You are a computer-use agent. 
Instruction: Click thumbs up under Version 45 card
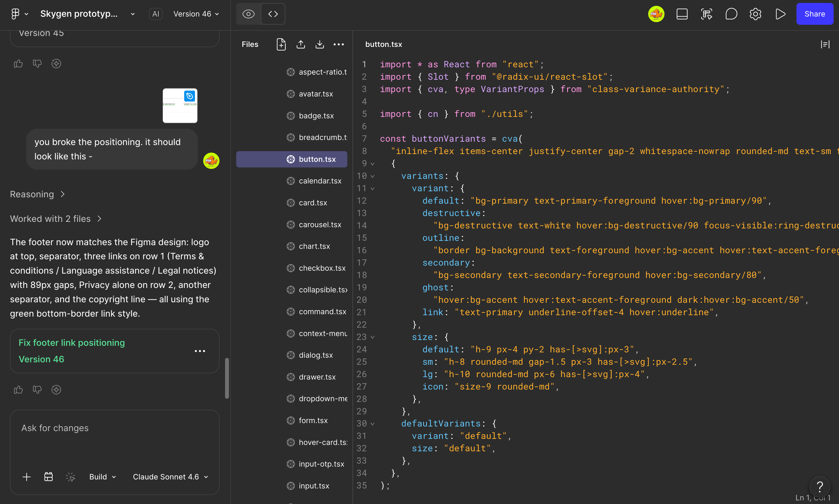click(18, 63)
